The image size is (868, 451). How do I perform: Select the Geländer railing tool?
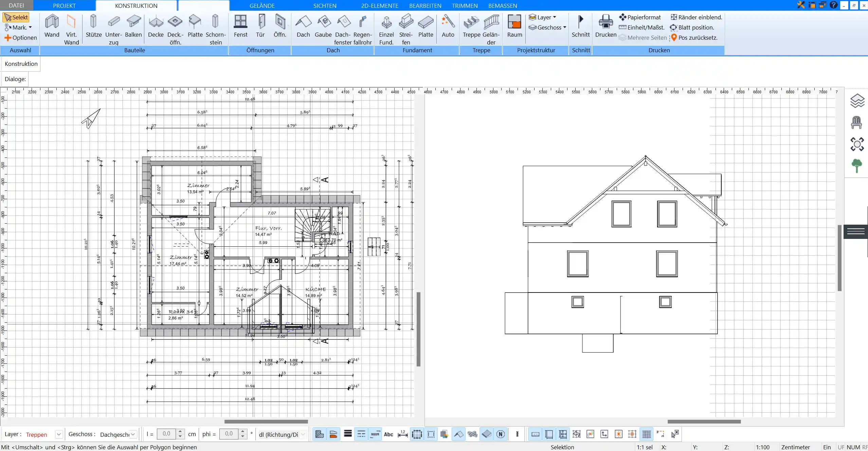[x=491, y=30]
